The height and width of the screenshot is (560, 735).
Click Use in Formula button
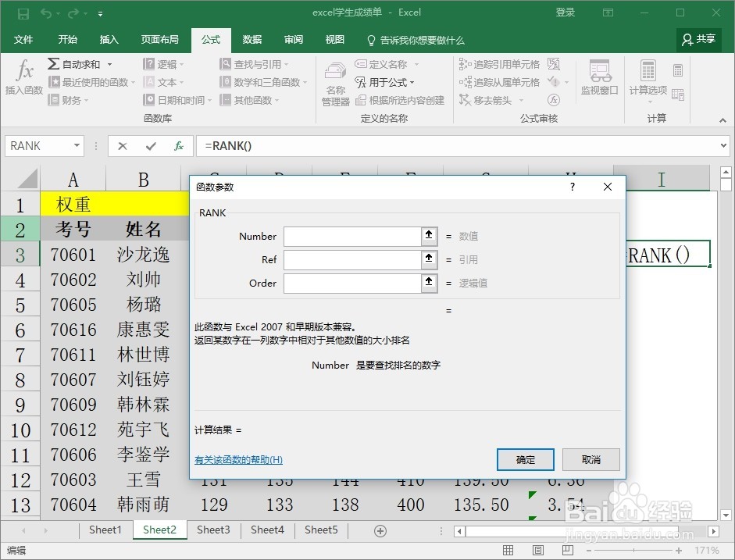pyautogui.click(x=384, y=83)
